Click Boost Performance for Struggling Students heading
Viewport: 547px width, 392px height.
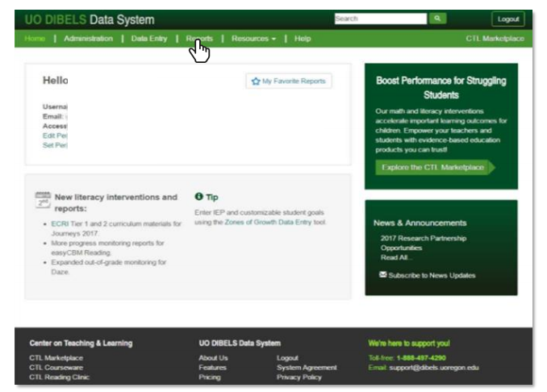441,88
